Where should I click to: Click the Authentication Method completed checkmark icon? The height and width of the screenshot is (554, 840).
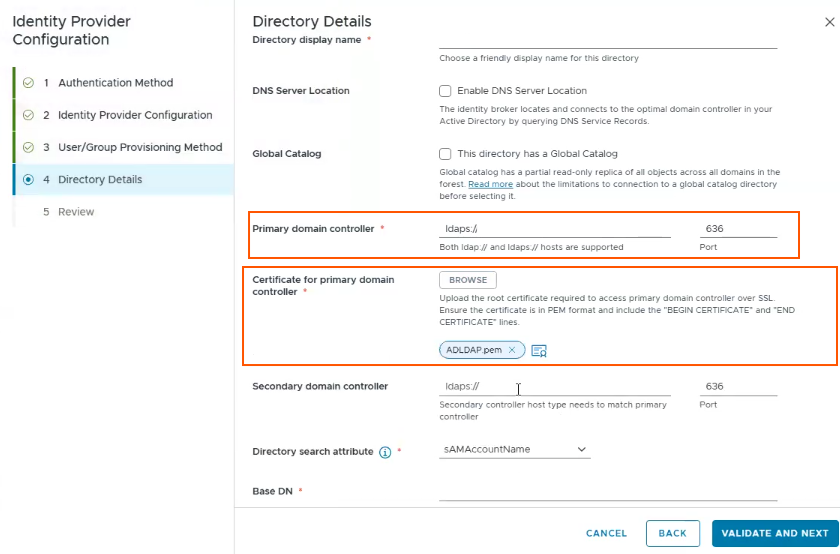(x=28, y=83)
